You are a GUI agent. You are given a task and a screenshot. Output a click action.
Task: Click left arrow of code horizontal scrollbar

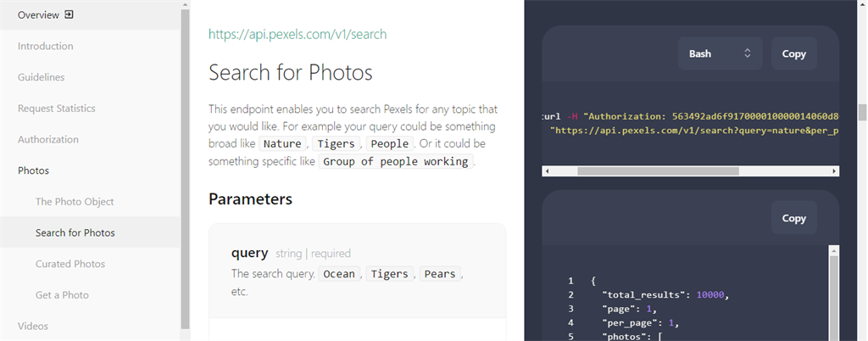(x=547, y=171)
